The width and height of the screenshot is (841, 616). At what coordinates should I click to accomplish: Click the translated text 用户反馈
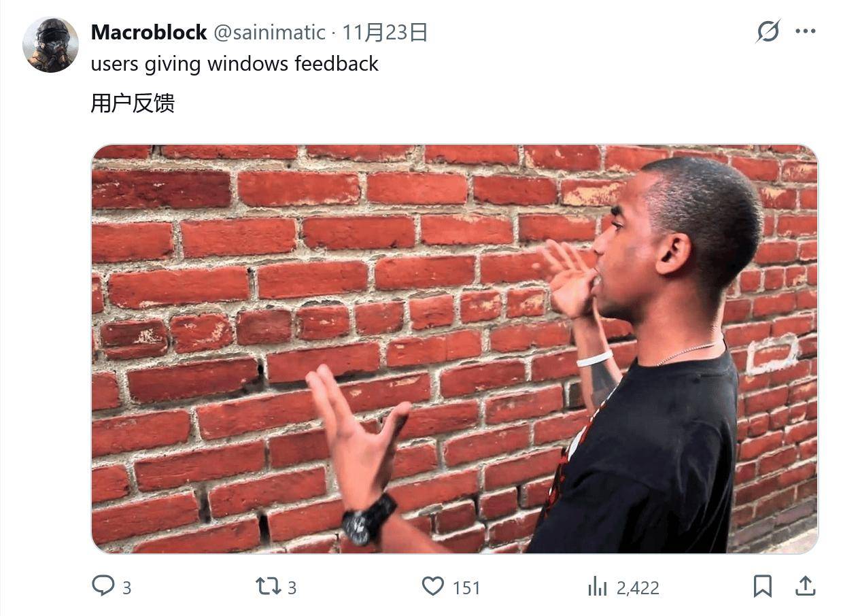click(x=133, y=103)
